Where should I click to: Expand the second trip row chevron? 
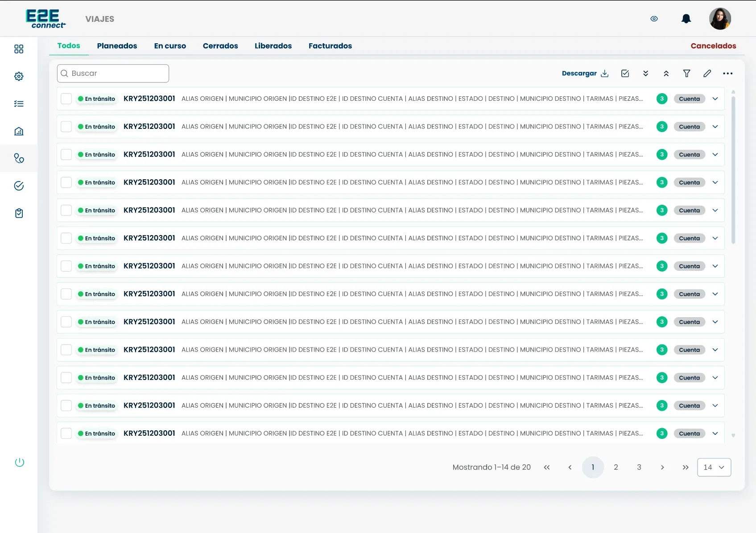(x=715, y=127)
